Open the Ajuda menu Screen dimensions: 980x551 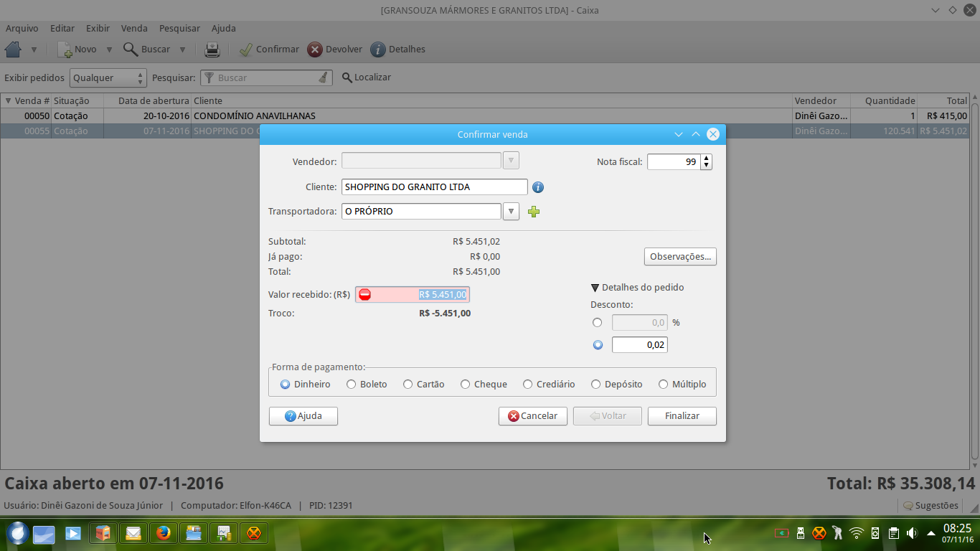tap(224, 29)
